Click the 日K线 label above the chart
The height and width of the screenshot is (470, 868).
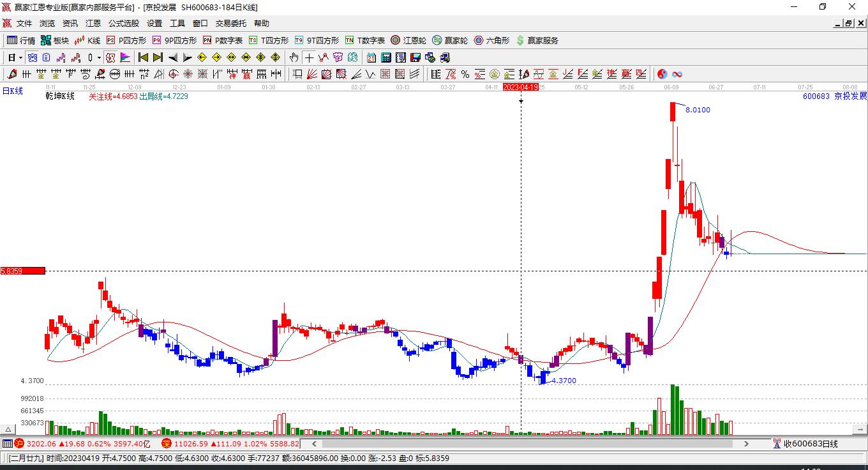pyautogui.click(x=13, y=91)
